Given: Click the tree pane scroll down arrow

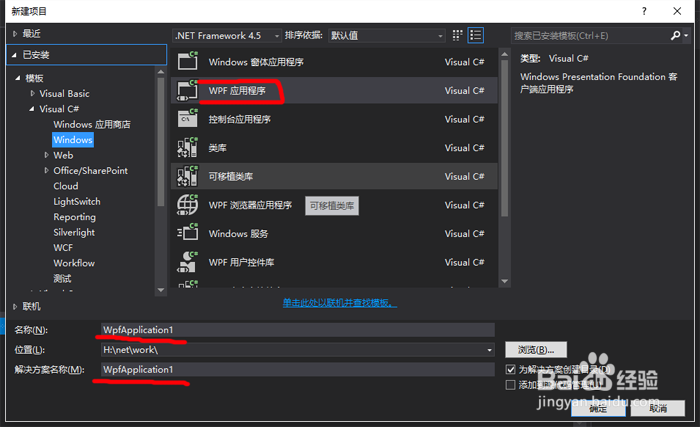Looking at the screenshot, I should (x=161, y=290).
